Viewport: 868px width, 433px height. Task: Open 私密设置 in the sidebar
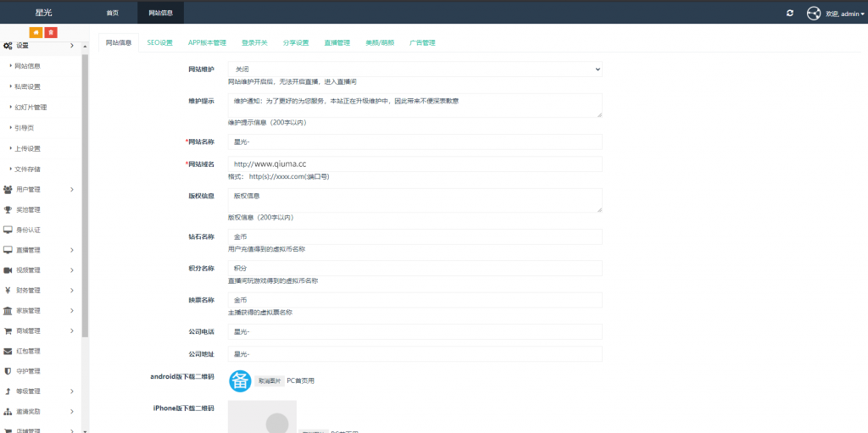[27, 86]
